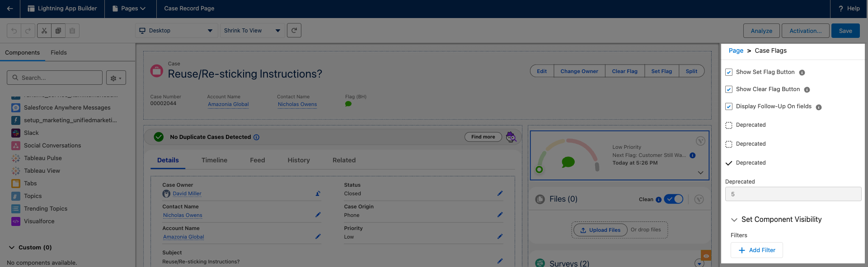Viewport: 868px width, 267px height.
Task: Click the Deprecated input field showing 5
Action: click(793, 194)
